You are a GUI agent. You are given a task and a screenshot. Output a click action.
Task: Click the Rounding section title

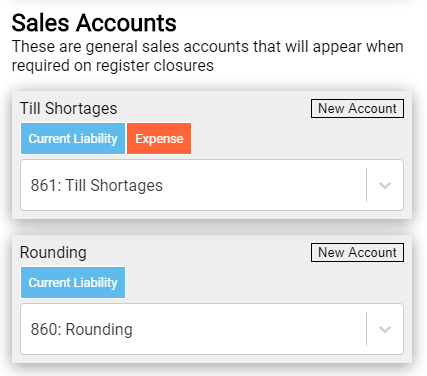53,252
